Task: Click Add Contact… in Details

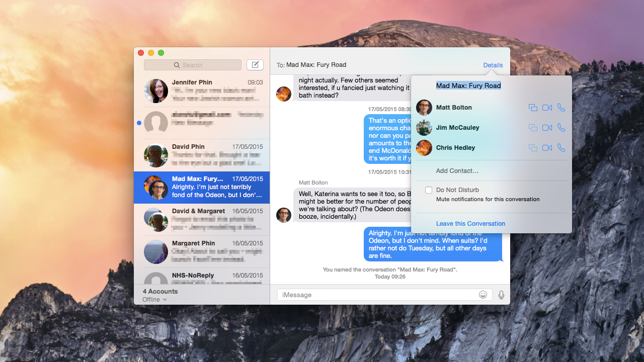Action: [457, 171]
